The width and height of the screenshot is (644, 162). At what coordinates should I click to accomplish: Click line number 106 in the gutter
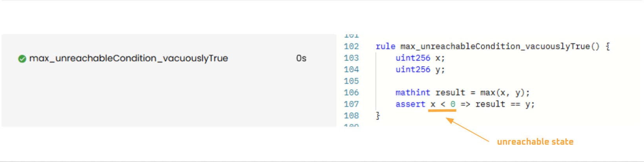pyautogui.click(x=351, y=93)
